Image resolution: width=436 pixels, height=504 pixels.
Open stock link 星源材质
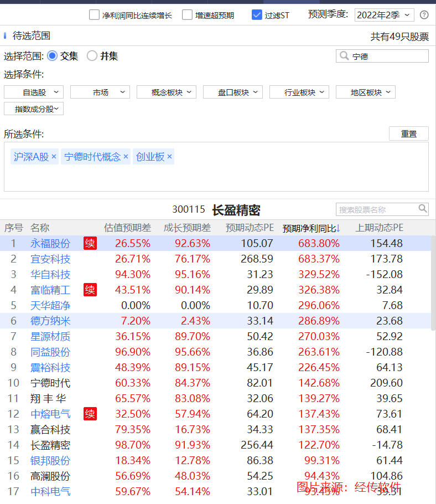tap(50, 337)
